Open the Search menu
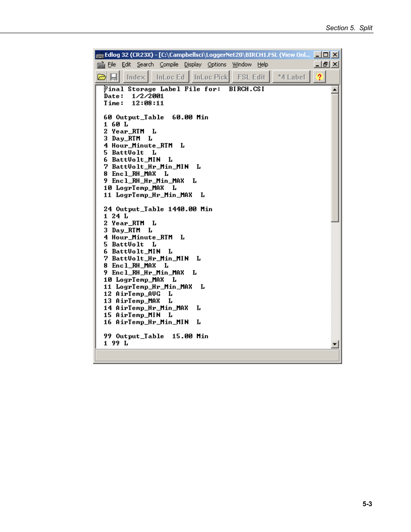This screenshot has width=411, height=532. click(x=145, y=65)
